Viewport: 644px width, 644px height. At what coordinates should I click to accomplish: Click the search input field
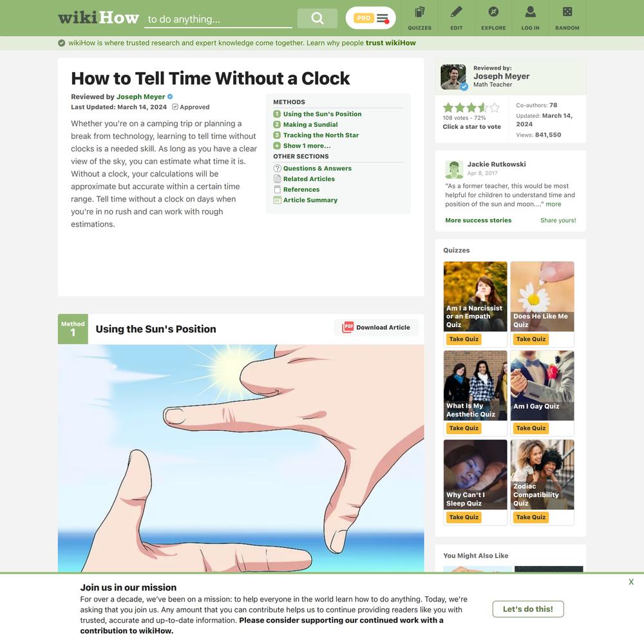218,19
